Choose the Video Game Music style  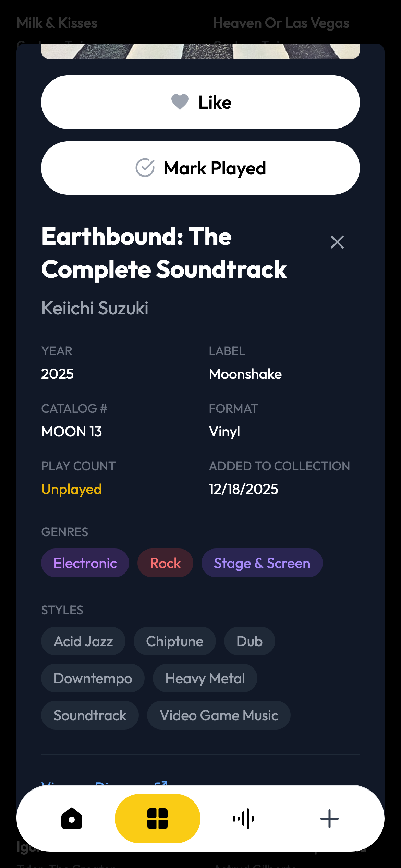219,715
